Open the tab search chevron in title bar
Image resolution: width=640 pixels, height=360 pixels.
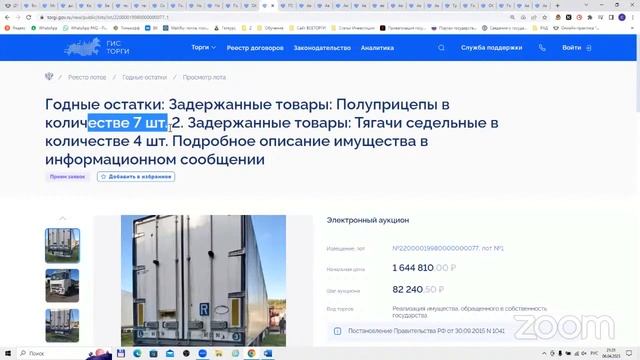[587, 5]
